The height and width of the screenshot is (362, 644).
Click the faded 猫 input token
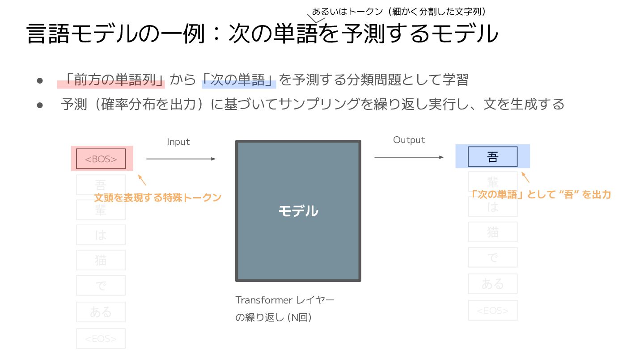(x=101, y=260)
